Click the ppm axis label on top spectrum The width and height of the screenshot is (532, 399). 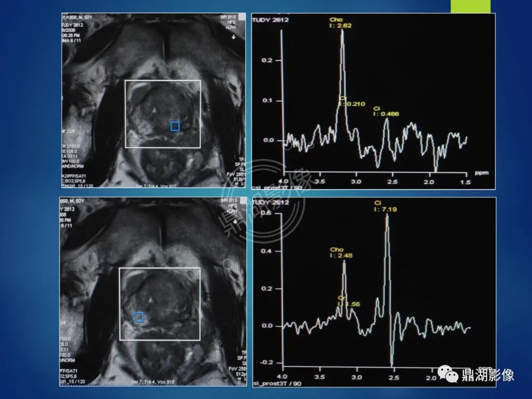[x=481, y=173]
